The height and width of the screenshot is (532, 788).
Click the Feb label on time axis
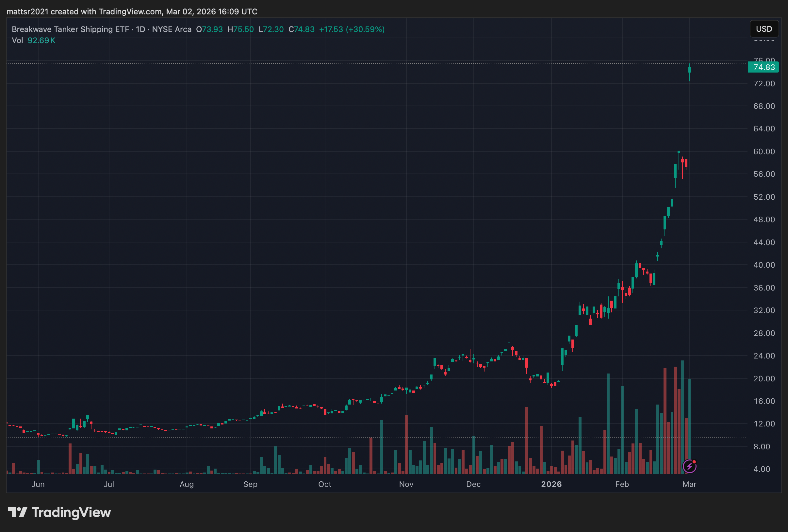point(622,484)
